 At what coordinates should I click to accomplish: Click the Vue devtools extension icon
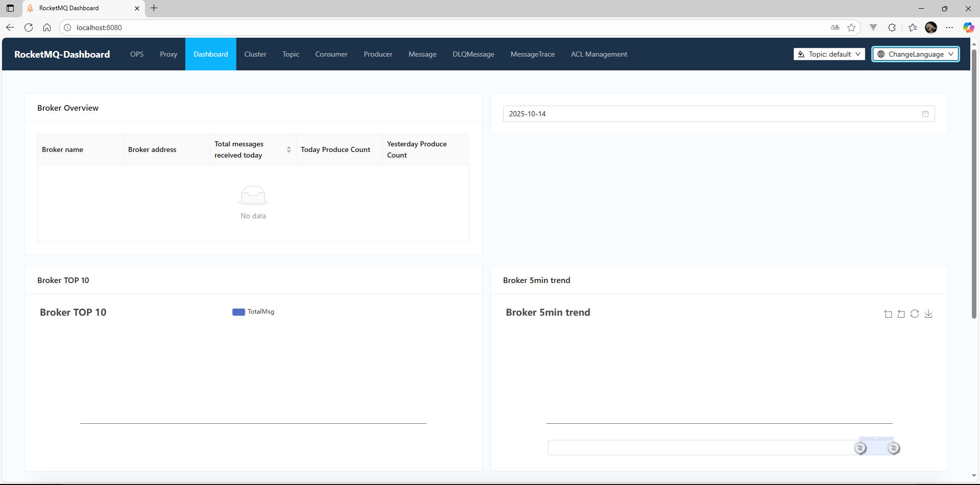click(873, 28)
